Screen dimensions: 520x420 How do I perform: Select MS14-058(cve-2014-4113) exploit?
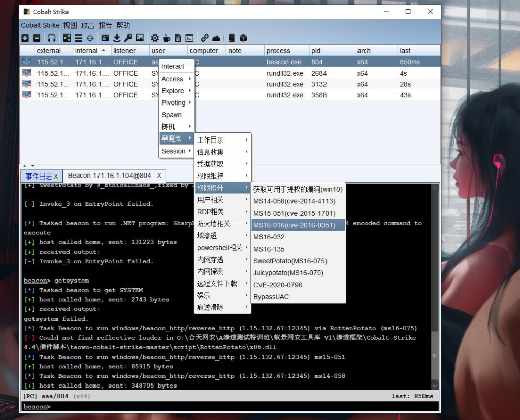(x=298, y=201)
